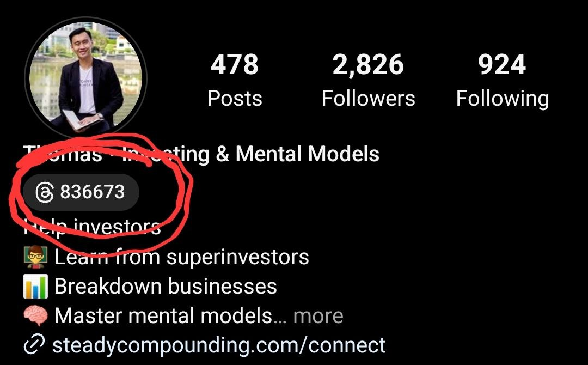Select the Following label
This screenshot has height=365, width=588.
(503, 99)
